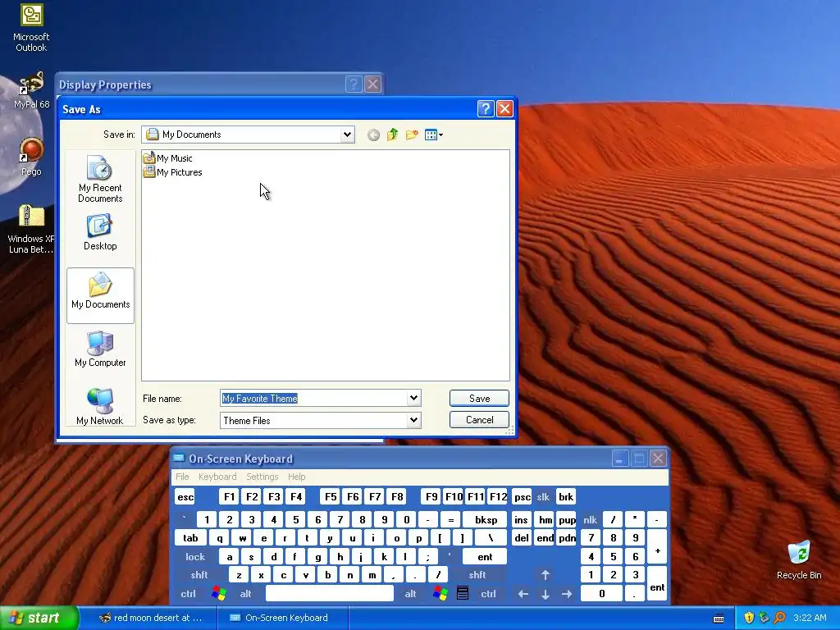Toggle the left ctrl key

(x=188, y=594)
